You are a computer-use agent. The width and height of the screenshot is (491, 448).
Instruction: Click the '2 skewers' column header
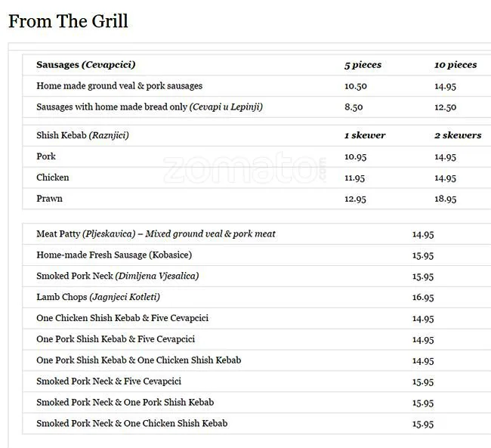(458, 135)
